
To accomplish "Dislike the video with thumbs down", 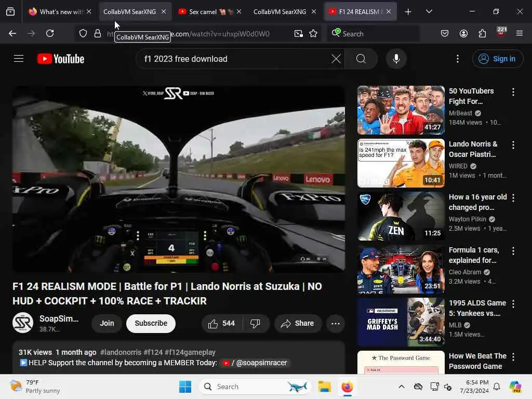I will 256,324.
